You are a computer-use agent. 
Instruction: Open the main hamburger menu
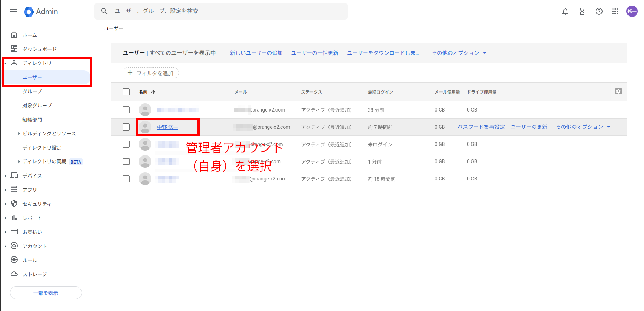tap(13, 11)
